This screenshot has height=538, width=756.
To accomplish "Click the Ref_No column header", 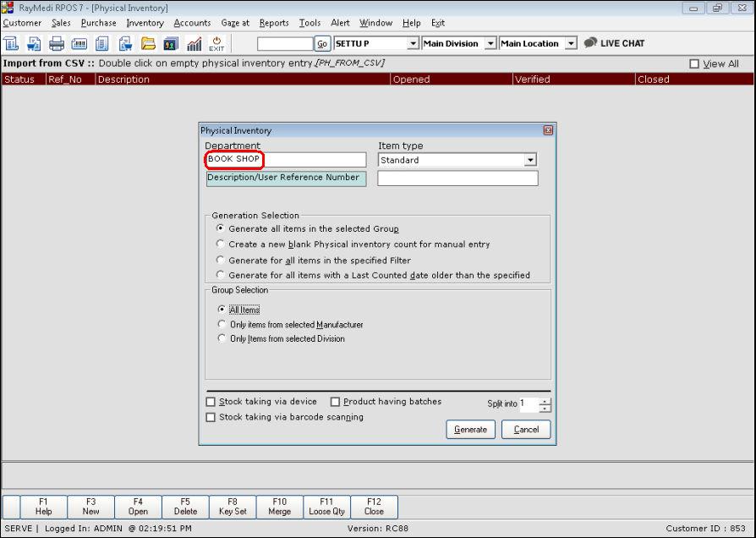I will click(70, 80).
